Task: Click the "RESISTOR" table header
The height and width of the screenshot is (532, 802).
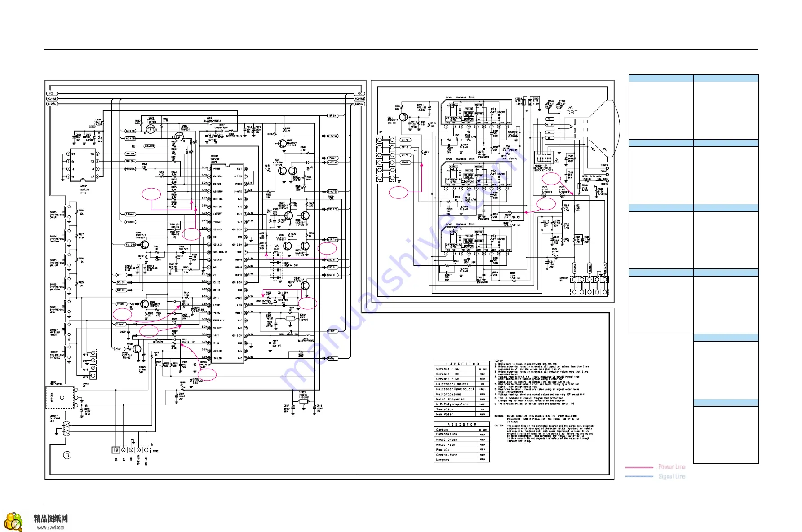Action: coord(462,424)
